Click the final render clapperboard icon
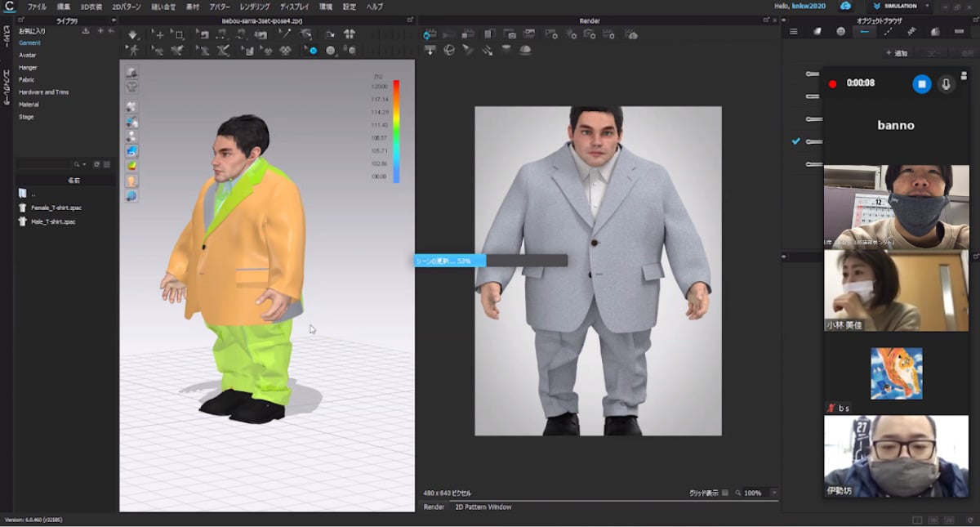The image size is (980, 527). coord(468,35)
